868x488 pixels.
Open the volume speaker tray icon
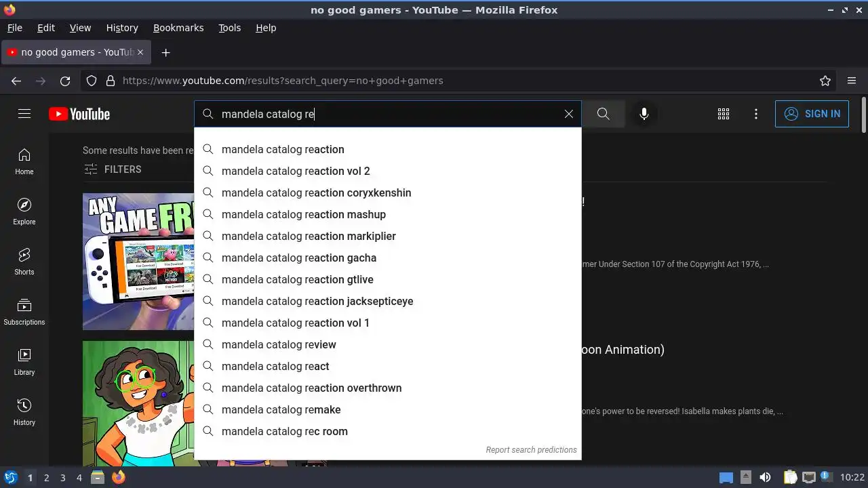[765, 478]
